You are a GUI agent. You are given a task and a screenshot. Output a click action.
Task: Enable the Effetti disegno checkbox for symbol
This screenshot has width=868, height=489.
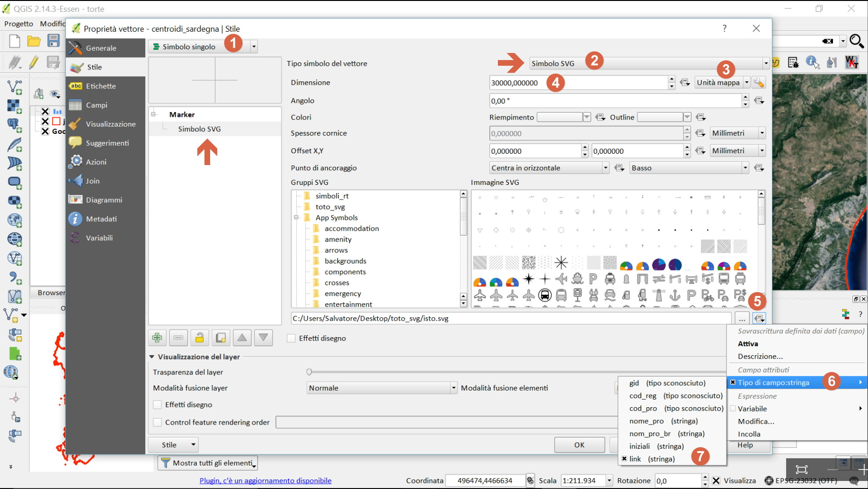click(x=292, y=338)
